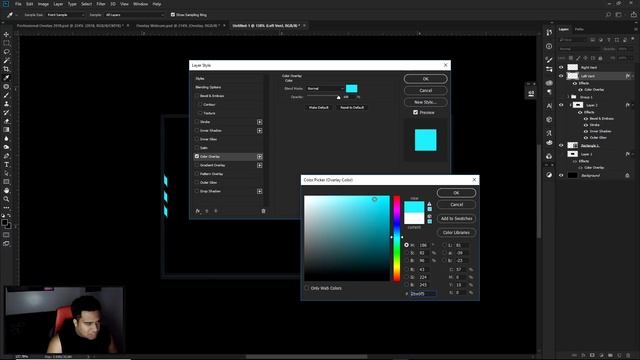
Task: Add another Stroke effect with plus icon
Action: 260,122
